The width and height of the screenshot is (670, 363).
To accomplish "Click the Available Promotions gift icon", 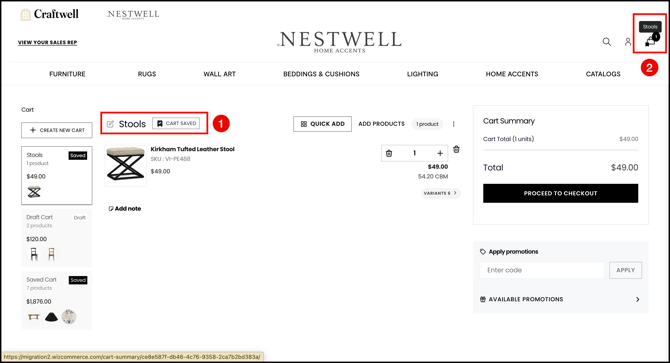I will [x=483, y=299].
